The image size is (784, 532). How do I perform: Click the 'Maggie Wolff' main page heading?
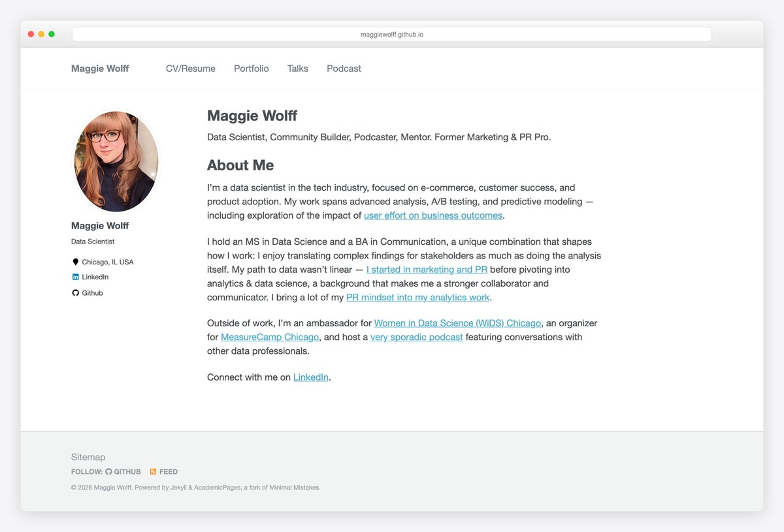(252, 116)
